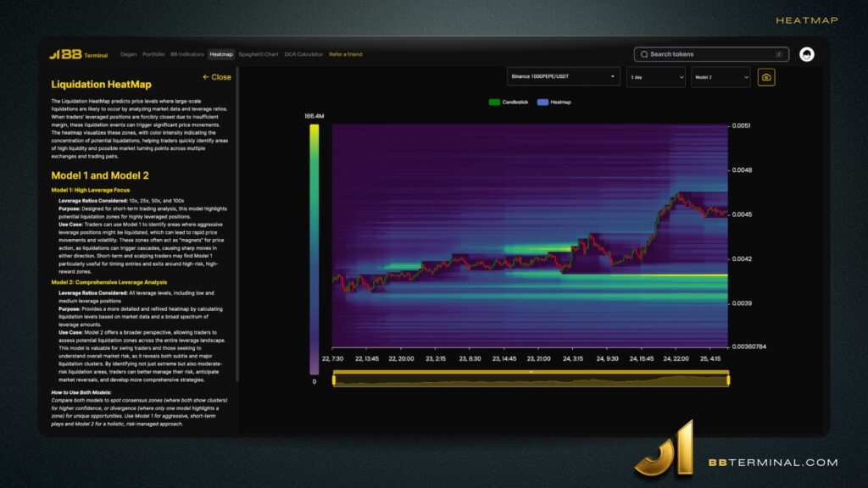Screen dimensions: 868x488
Task: Click the search magnifier icon
Action: 644,54
